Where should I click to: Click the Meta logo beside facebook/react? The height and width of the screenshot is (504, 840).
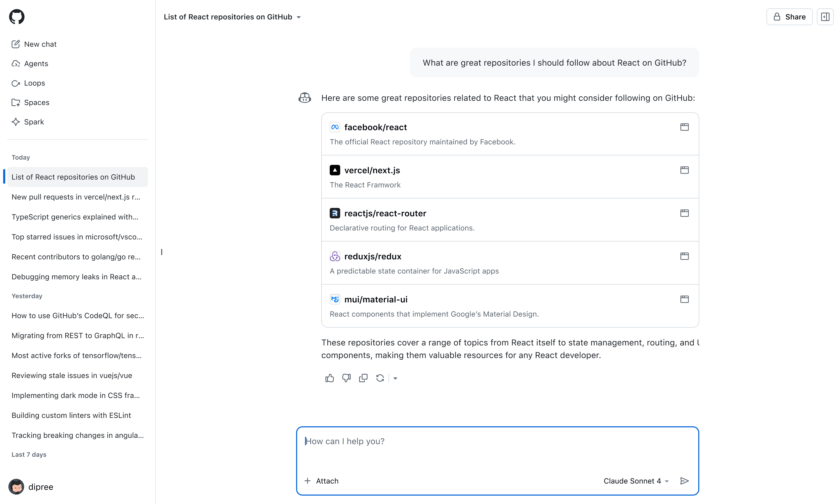[335, 127]
